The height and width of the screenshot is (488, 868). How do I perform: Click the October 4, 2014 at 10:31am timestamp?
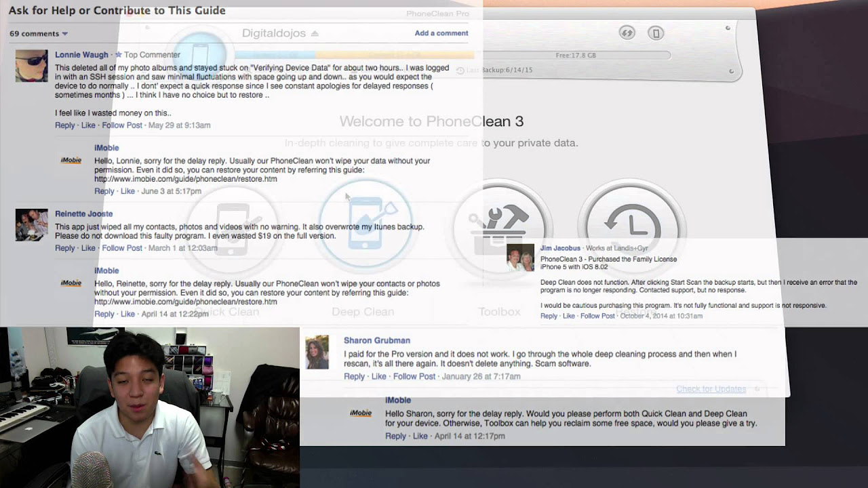pos(661,316)
